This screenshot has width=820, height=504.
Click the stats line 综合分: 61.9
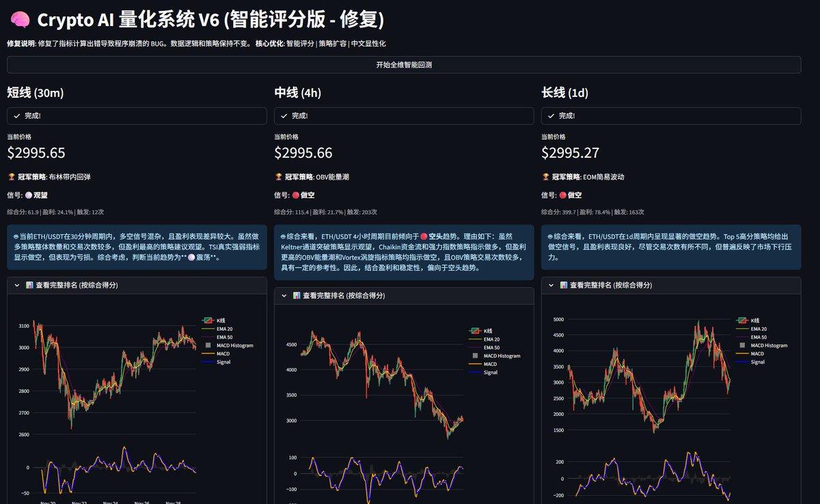click(55, 212)
